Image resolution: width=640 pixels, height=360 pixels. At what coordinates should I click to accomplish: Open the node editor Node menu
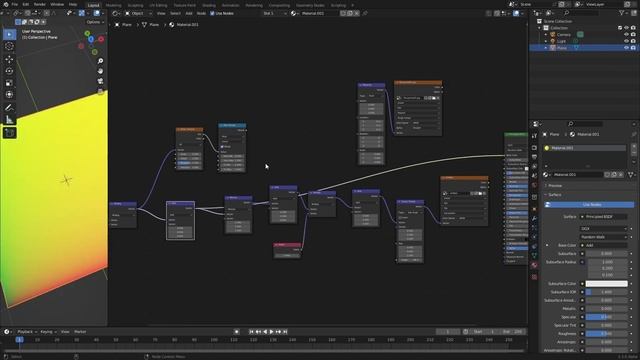click(x=201, y=13)
